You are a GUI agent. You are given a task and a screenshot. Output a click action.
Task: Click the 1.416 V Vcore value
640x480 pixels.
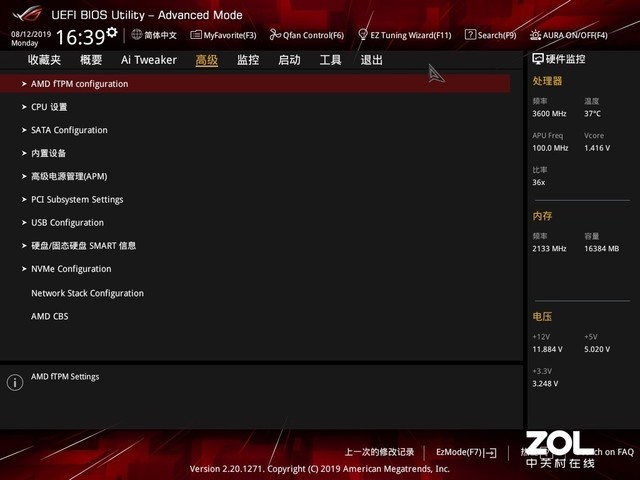597,148
